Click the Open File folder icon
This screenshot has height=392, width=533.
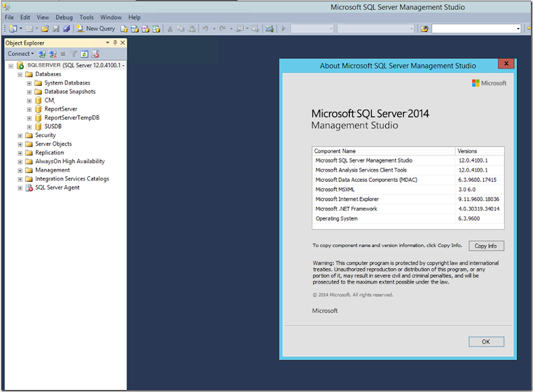[x=45, y=29]
